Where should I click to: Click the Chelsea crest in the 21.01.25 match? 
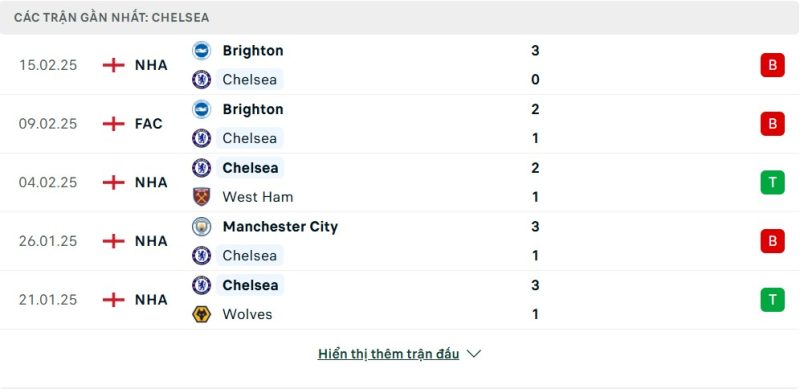(202, 285)
